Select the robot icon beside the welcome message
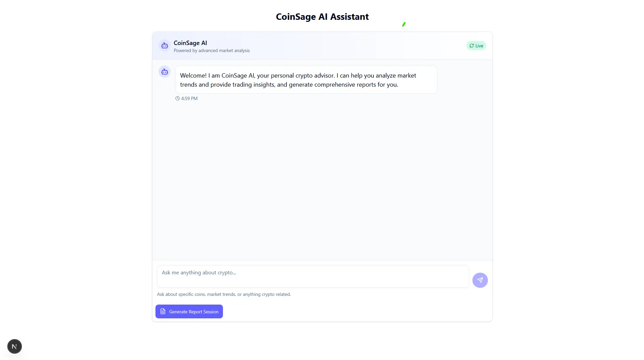Viewport: 644px width, 360px height. (x=164, y=72)
